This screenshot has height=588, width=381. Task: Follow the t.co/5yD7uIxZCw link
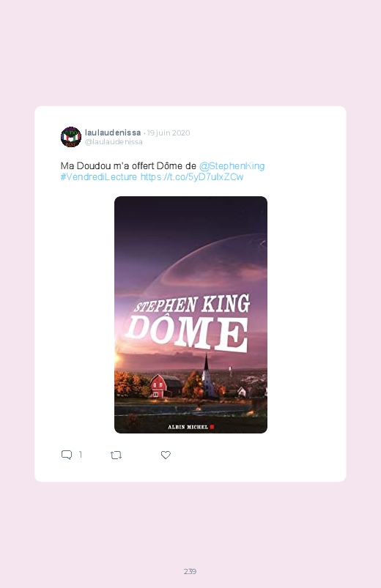click(192, 176)
